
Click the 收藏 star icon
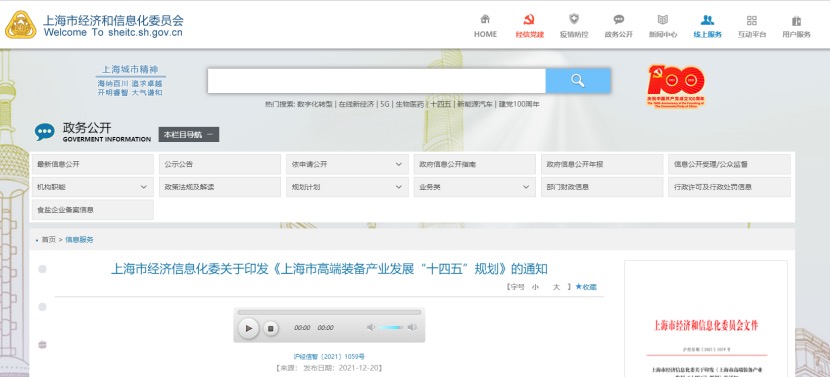click(579, 287)
